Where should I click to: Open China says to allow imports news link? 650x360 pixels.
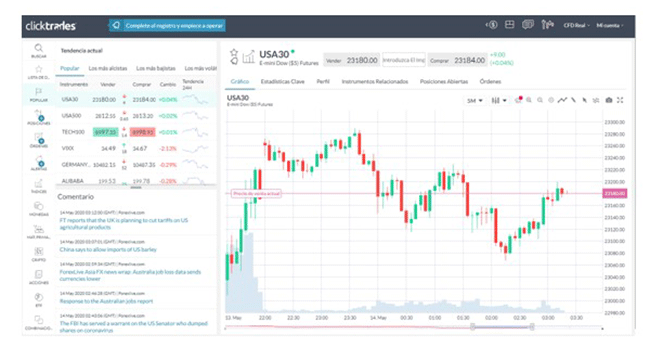108,250
